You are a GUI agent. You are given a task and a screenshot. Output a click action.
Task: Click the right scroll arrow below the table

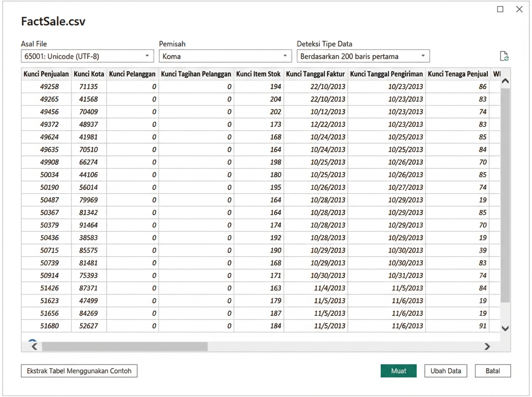click(487, 346)
